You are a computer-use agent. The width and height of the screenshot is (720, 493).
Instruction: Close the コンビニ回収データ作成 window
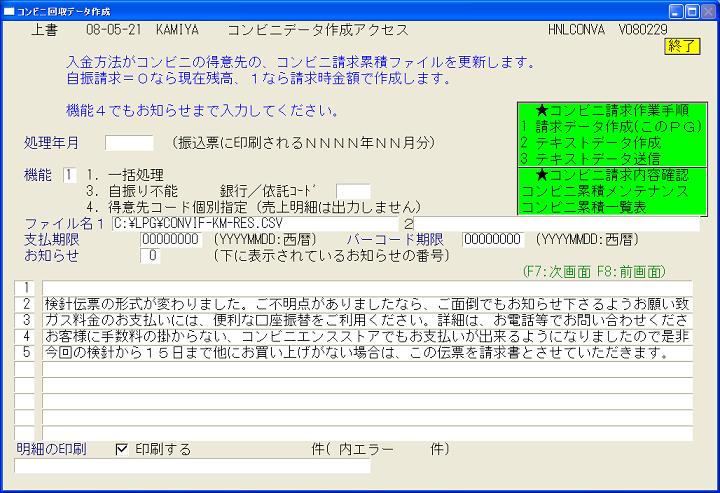709,11
